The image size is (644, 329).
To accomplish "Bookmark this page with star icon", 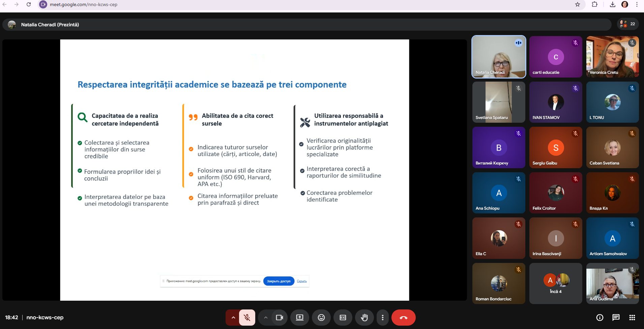I will click(578, 4).
